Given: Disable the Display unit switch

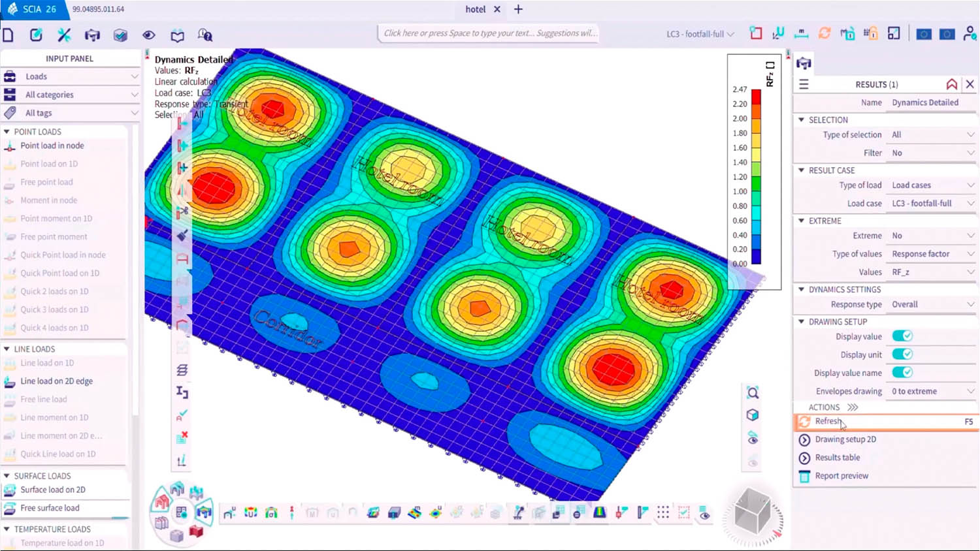Looking at the screenshot, I should [902, 354].
